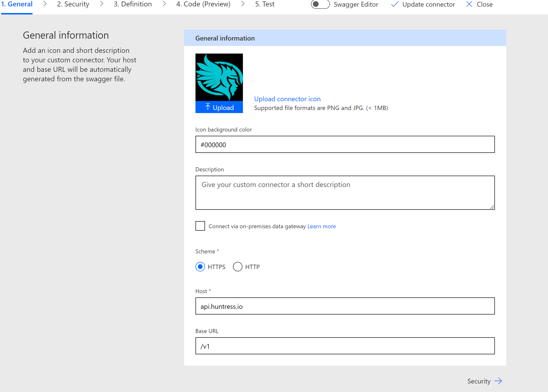The width and height of the screenshot is (548, 392).
Task: Switch to the 3. Definition tab
Action: click(x=132, y=4)
